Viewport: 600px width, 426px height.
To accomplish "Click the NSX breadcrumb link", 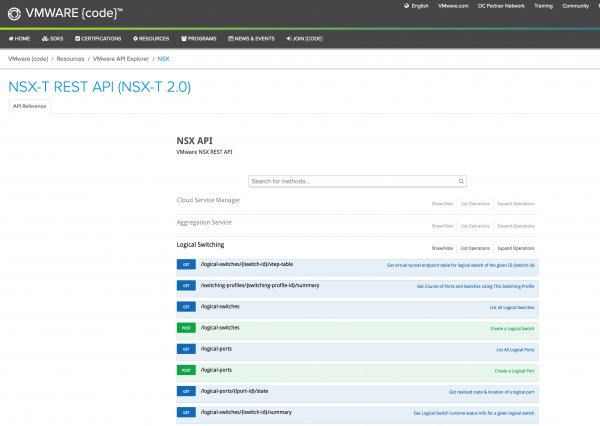I will [x=163, y=59].
